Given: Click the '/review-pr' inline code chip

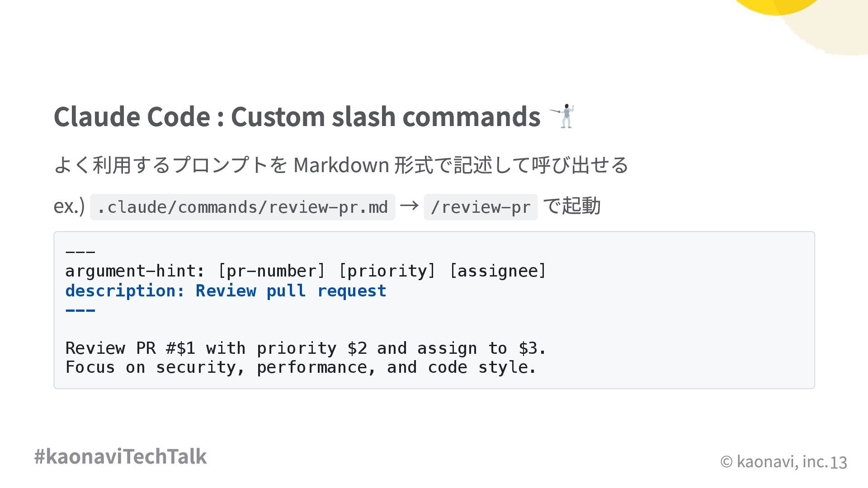Looking at the screenshot, I should pos(480,207).
